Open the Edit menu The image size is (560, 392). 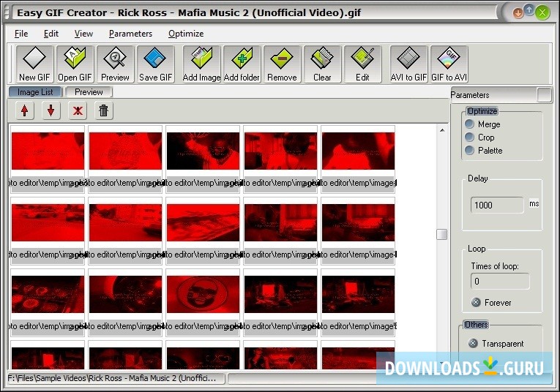[51, 34]
